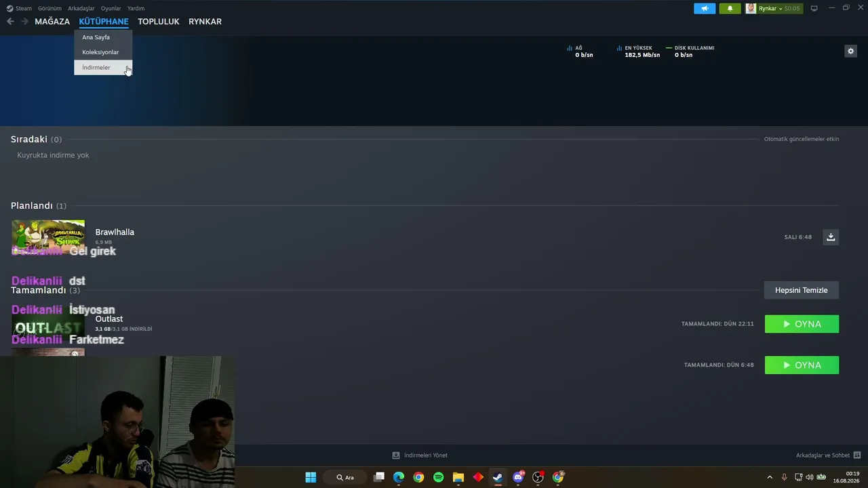Click the Brawlhalla title text
The image size is (868, 488).
click(115, 232)
